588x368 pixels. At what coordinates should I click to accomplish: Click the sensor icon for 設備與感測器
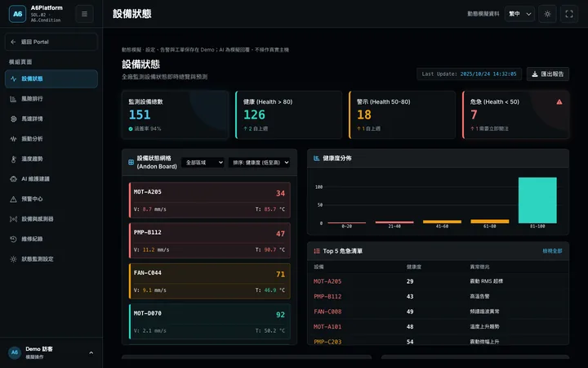coord(14,219)
